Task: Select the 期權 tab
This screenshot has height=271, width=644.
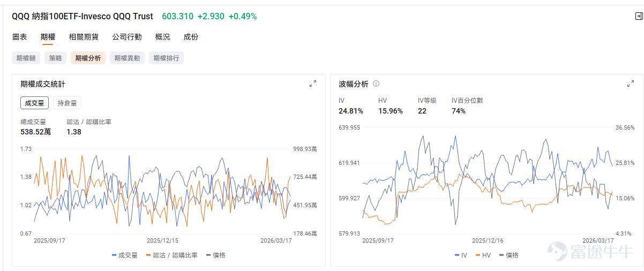Action: point(48,37)
